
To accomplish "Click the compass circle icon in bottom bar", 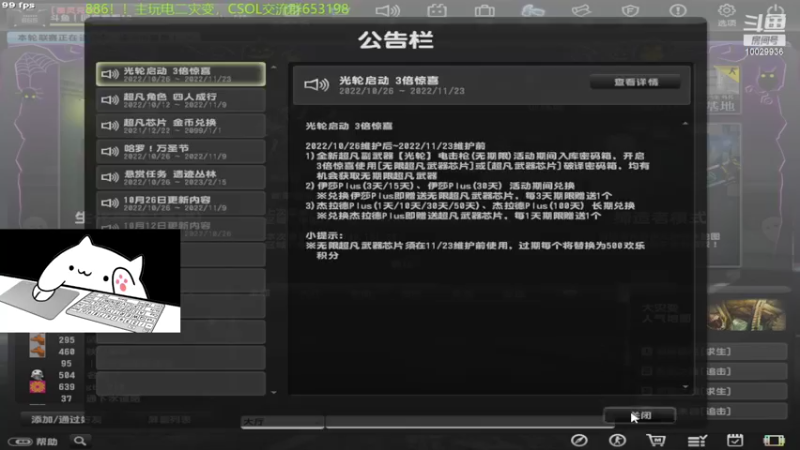I will click(x=579, y=440).
